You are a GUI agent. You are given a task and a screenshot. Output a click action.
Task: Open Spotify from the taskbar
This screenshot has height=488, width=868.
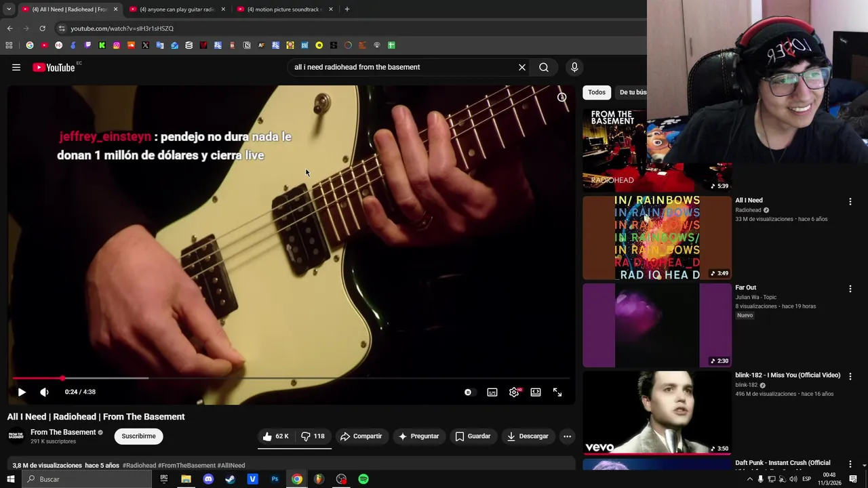click(x=363, y=479)
